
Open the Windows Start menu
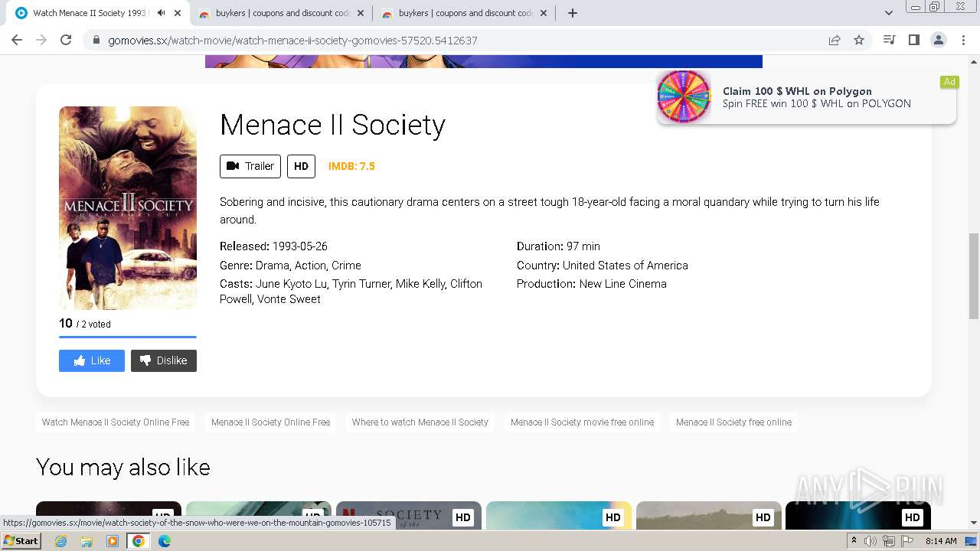pos(21,541)
